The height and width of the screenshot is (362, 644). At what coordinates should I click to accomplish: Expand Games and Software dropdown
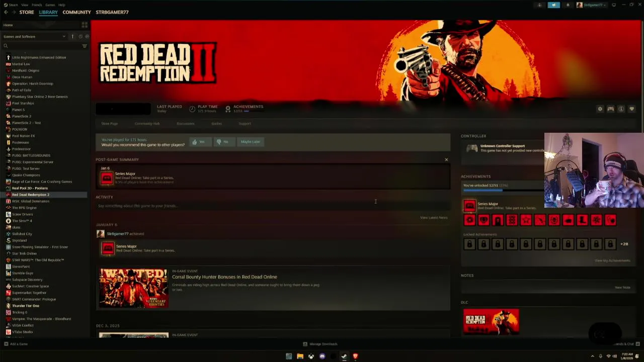34,36
